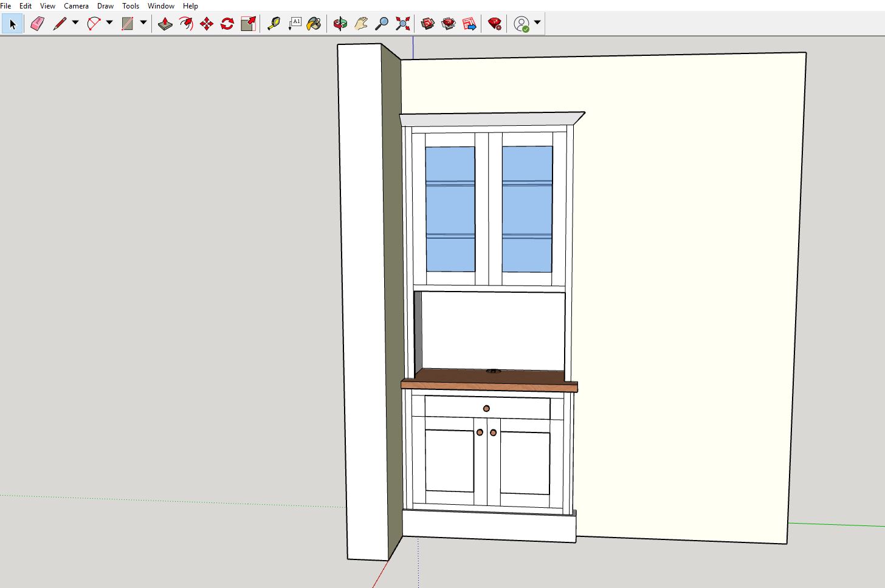The width and height of the screenshot is (885, 588).
Task: Switch to the Orbit tool
Action: tap(340, 24)
